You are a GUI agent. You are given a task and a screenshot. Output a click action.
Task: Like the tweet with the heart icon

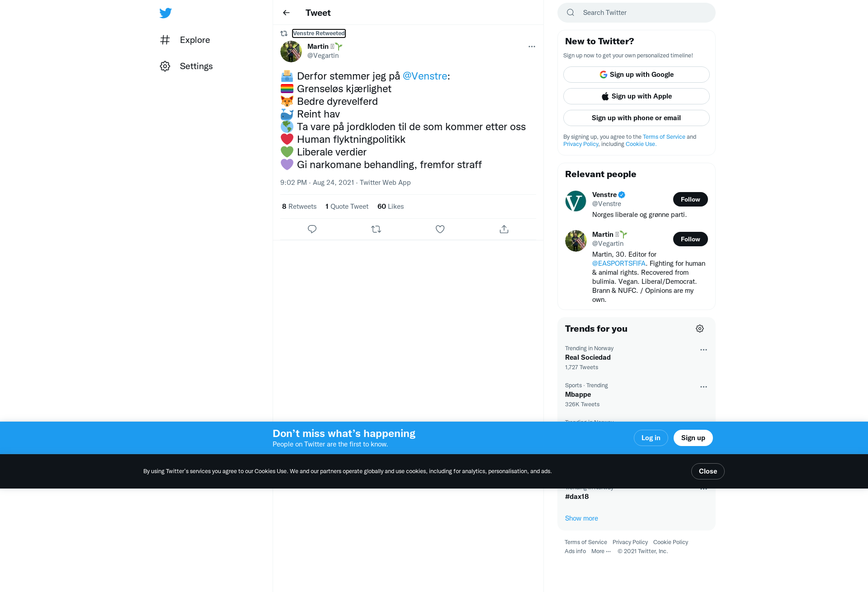[440, 229]
